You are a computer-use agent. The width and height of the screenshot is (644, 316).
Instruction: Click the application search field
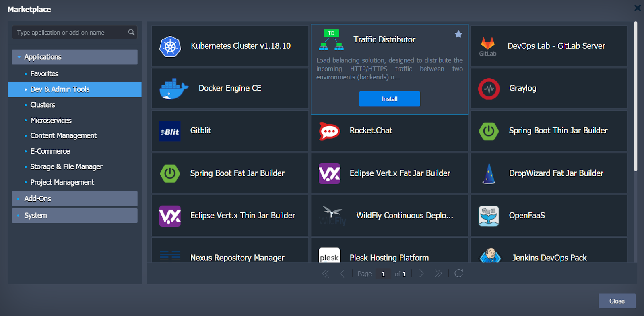pos(75,33)
